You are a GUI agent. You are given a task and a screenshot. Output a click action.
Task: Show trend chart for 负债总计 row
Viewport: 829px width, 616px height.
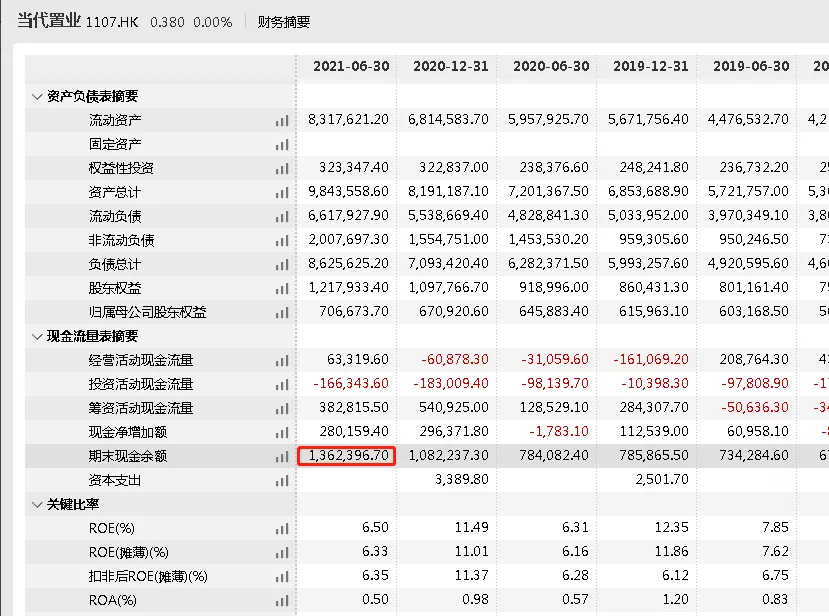pyautogui.click(x=282, y=264)
